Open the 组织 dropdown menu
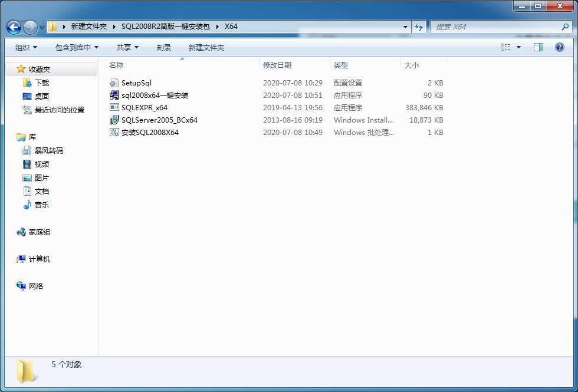Viewport: 578px width, 392px height. [25, 47]
